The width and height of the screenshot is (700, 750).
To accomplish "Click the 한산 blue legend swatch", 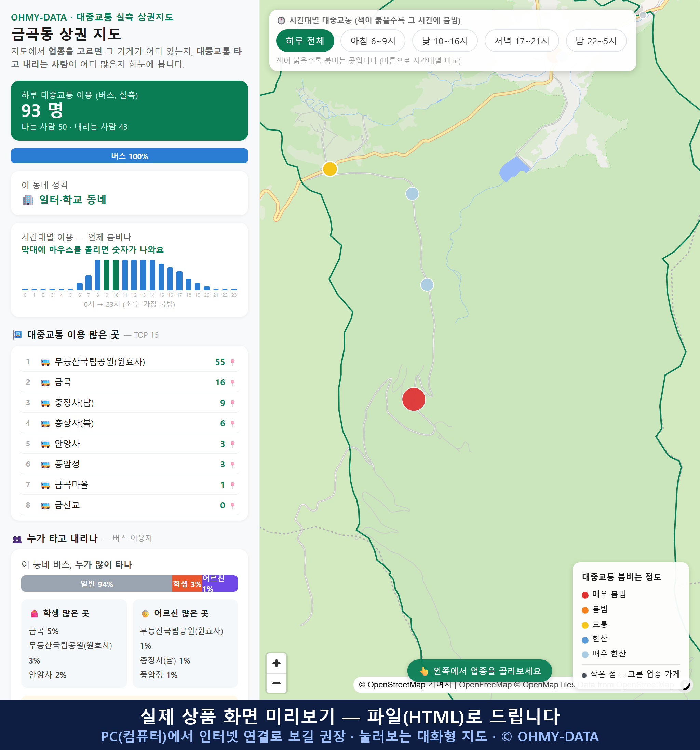I will pos(585,640).
